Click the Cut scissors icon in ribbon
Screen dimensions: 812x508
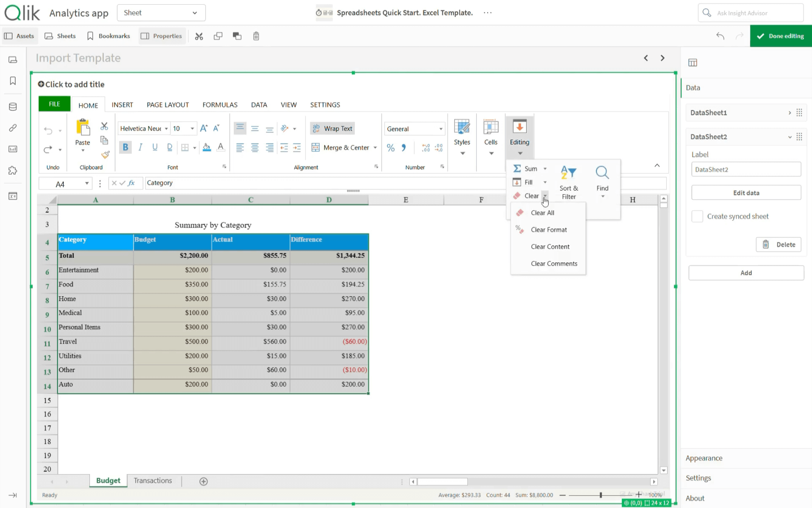click(x=104, y=126)
